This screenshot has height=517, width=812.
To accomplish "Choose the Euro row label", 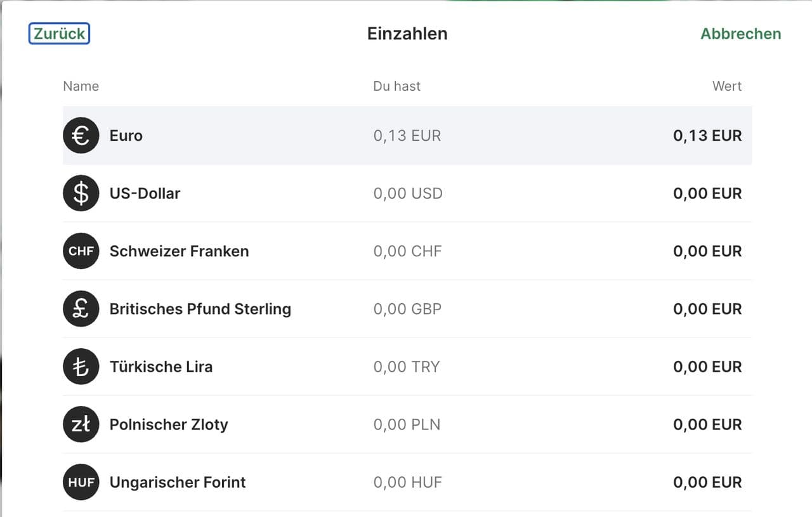I will tap(126, 136).
